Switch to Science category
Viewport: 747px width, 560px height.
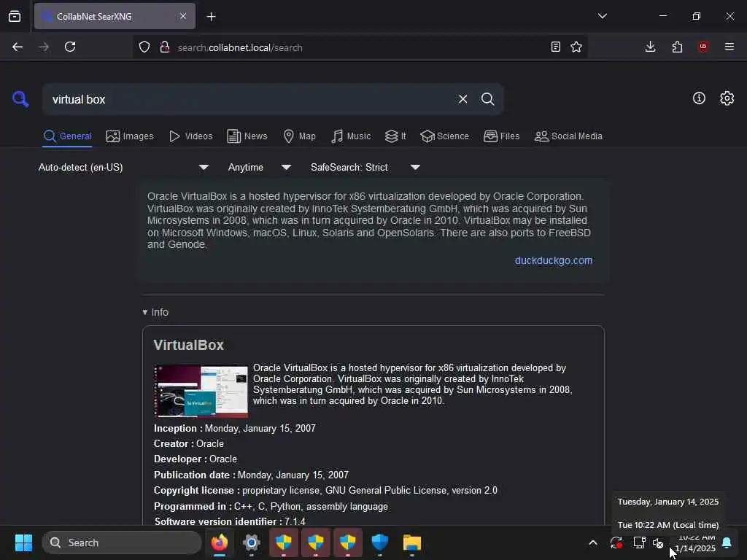click(x=444, y=136)
